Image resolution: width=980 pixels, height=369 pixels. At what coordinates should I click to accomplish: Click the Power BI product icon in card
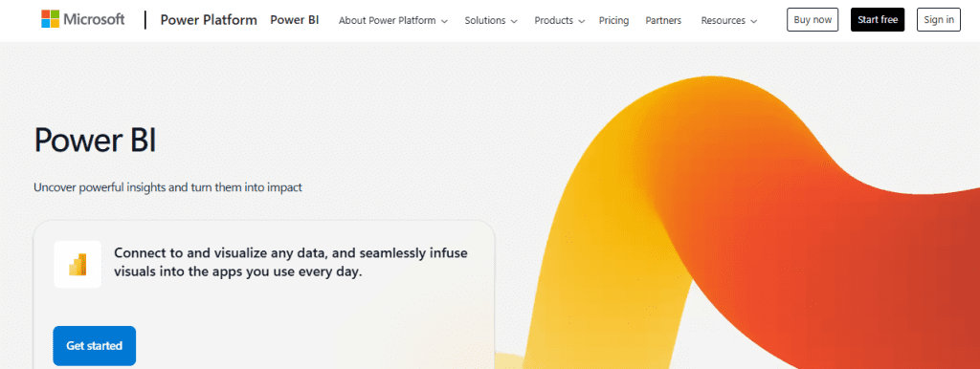click(78, 264)
